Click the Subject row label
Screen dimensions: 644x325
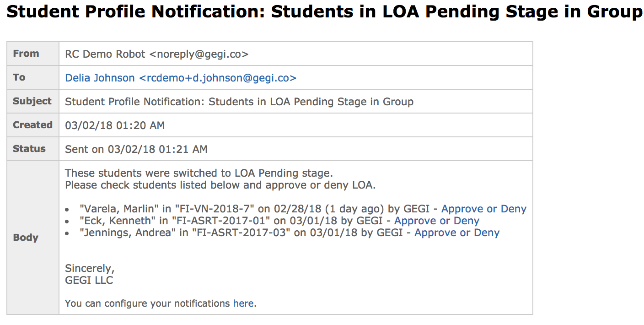(32, 101)
